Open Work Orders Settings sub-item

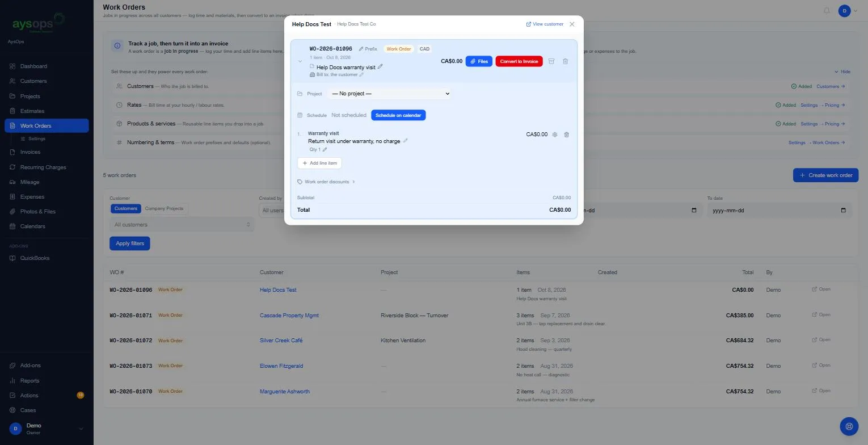pyautogui.click(x=37, y=138)
